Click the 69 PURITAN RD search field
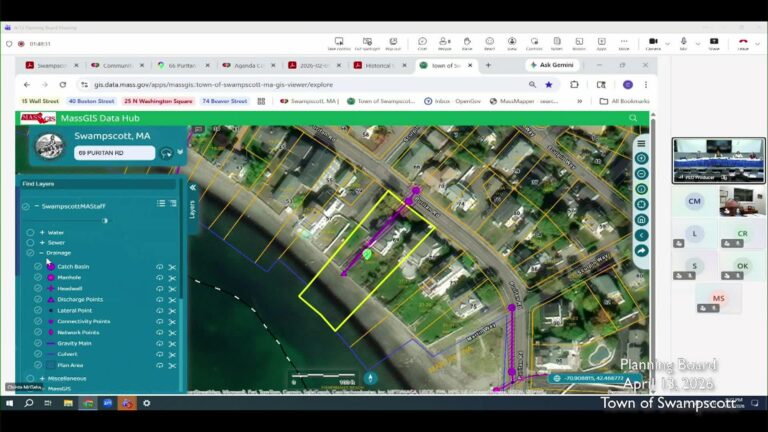Viewport: 768px width, 432px height. (112, 153)
